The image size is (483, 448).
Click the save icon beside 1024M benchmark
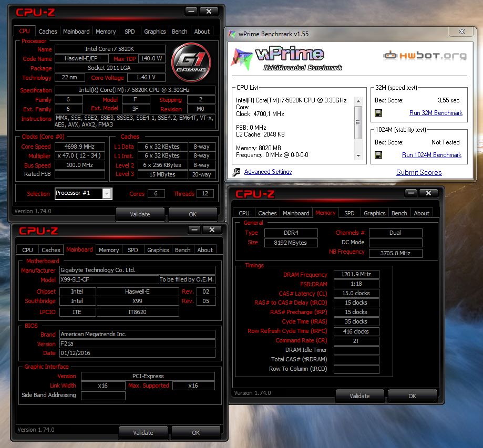(x=378, y=155)
